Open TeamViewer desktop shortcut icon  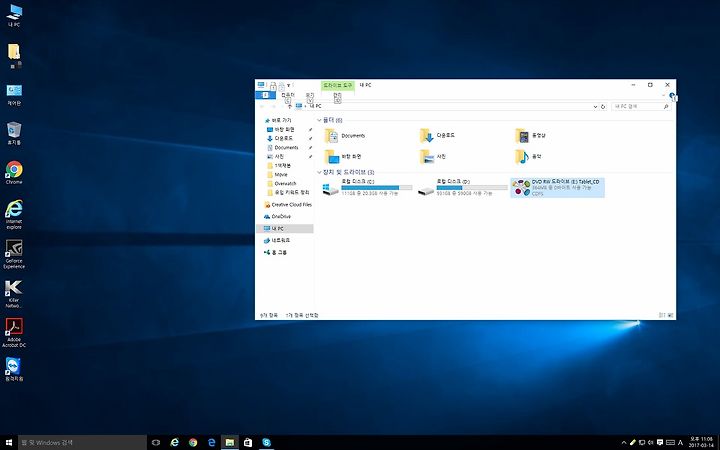point(14,369)
